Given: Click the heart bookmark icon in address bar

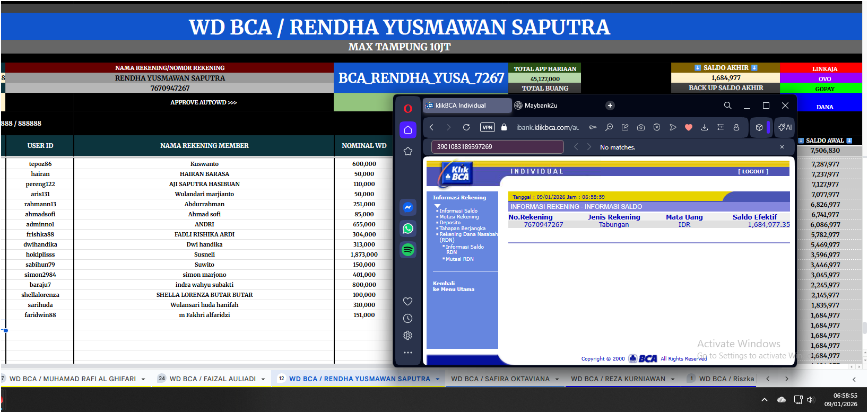Looking at the screenshot, I should coord(689,127).
